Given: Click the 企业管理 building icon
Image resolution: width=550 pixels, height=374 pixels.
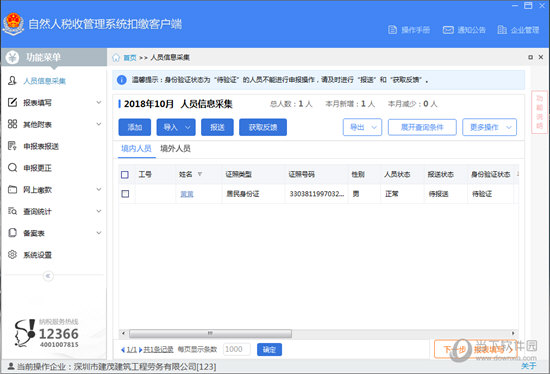Looking at the screenshot, I should tap(502, 30).
